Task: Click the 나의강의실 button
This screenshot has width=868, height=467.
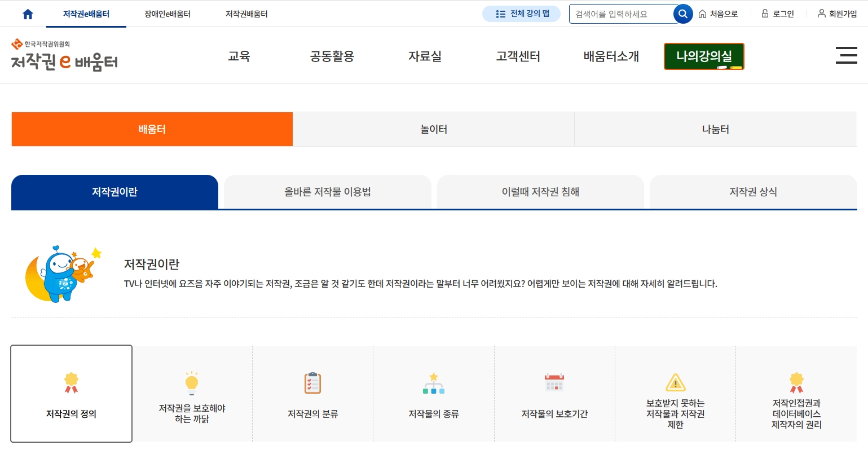Action: pos(703,56)
